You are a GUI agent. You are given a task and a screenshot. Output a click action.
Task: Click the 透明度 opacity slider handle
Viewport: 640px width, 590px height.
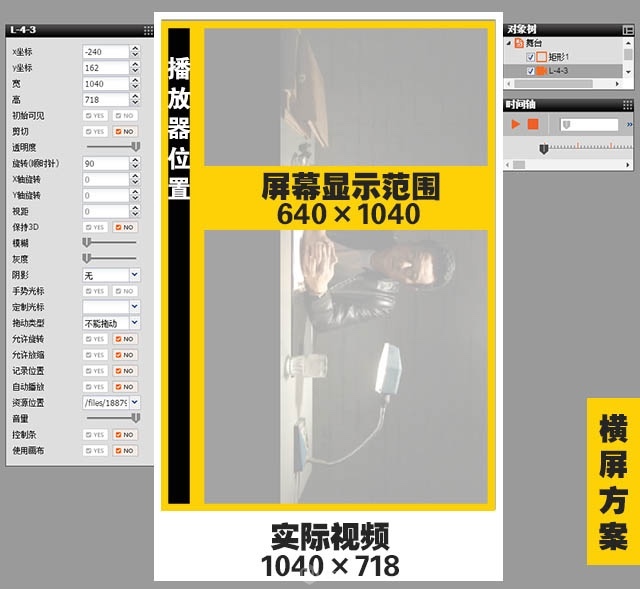(x=135, y=146)
